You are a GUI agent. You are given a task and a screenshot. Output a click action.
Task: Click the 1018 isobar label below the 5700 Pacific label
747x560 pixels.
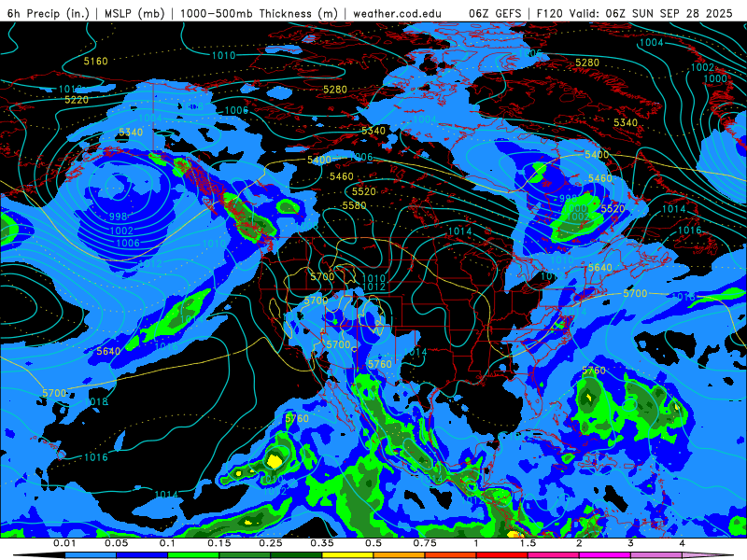point(96,401)
